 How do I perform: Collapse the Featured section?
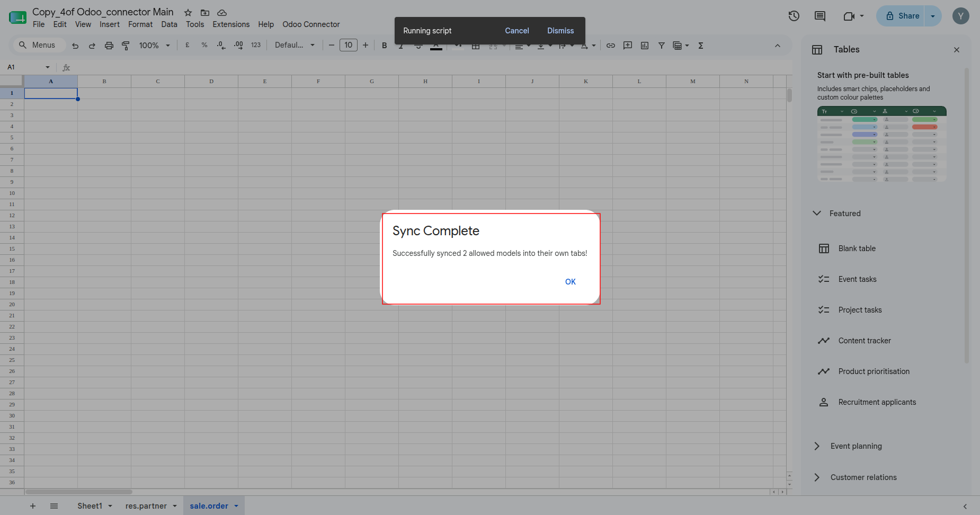[817, 213]
